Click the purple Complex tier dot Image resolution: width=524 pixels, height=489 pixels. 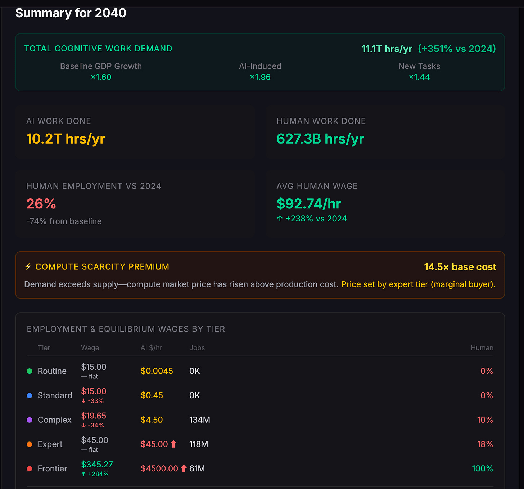tap(29, 420)
